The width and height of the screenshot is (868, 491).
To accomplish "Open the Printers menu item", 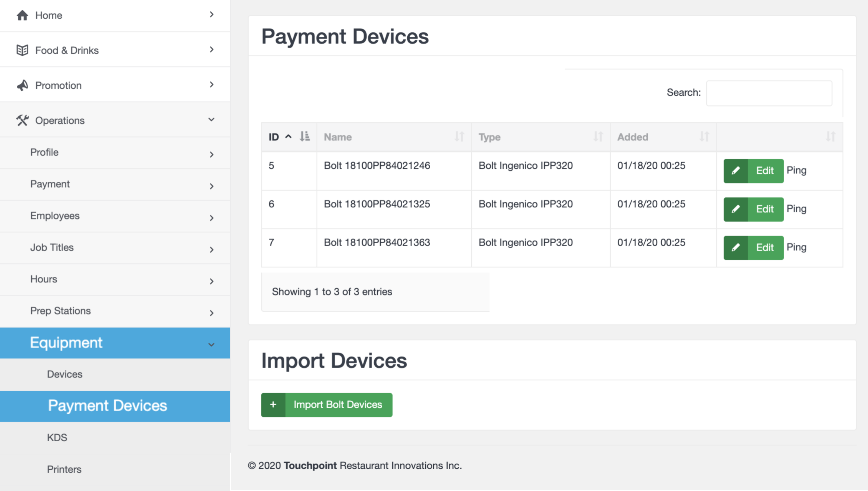I will click(x=64, y=469).
